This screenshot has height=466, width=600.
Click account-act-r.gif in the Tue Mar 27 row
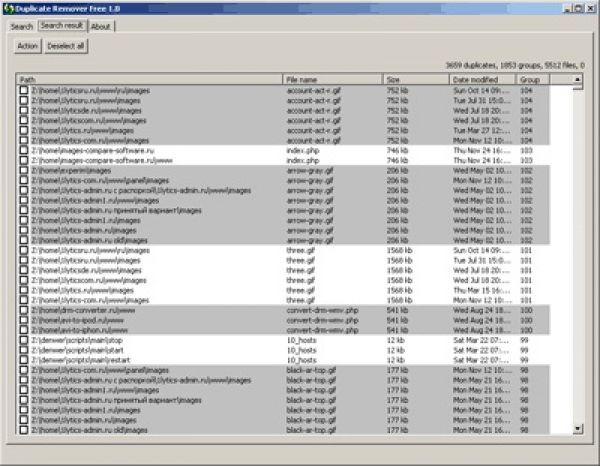click(x=313, y=130)
